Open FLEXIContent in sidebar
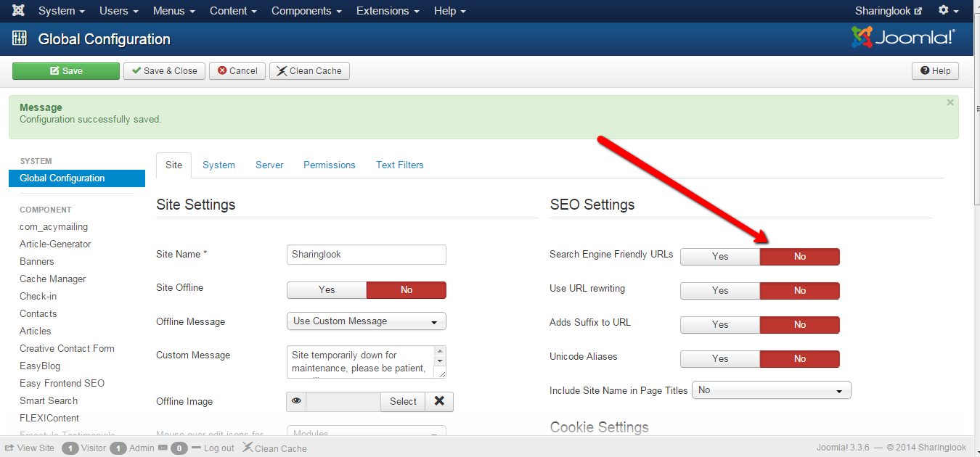 coord(49,419)
